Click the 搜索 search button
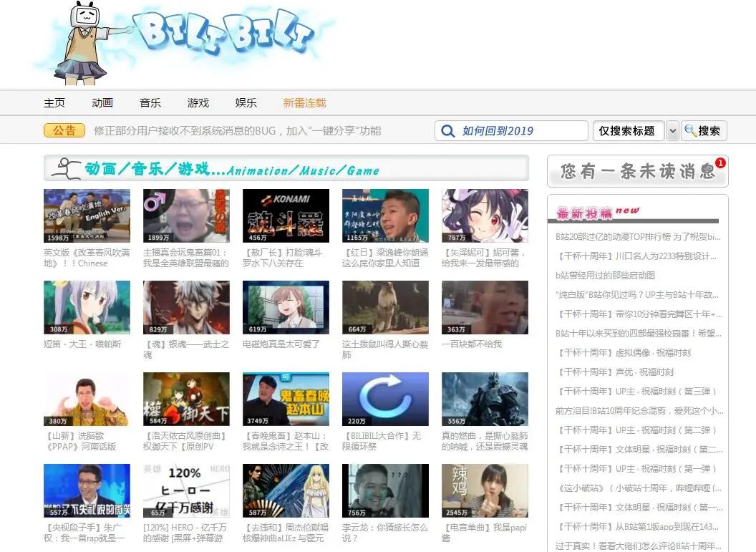Viewport: 756px width, 552px height. 704,130
